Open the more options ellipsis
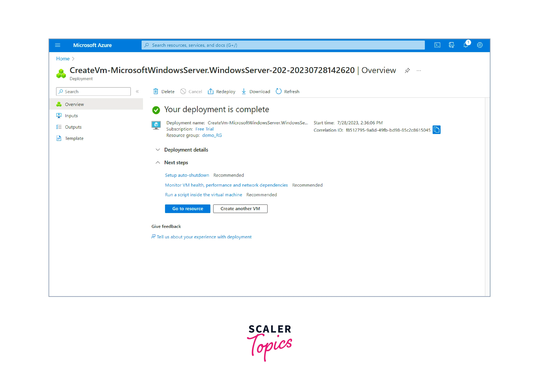 coord(419,70)
